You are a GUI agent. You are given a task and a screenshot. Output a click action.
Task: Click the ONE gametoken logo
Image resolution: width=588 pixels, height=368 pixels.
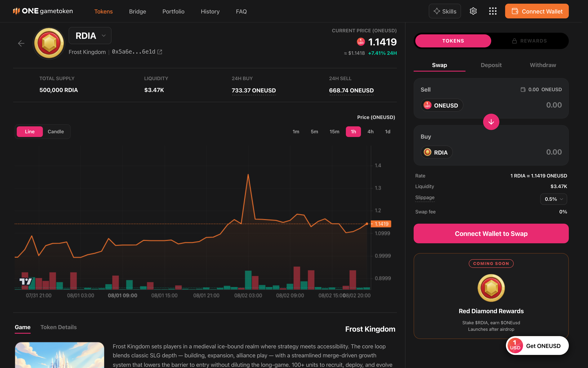click(43, 11)
